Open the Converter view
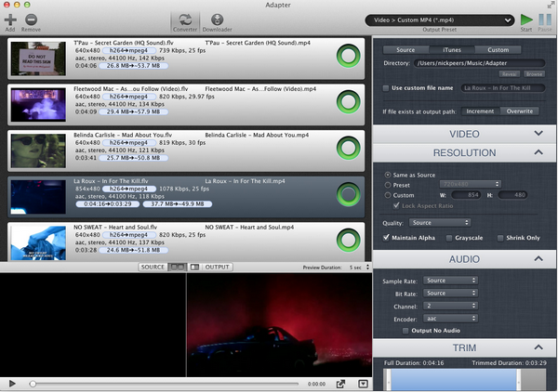 click(184, 20)
